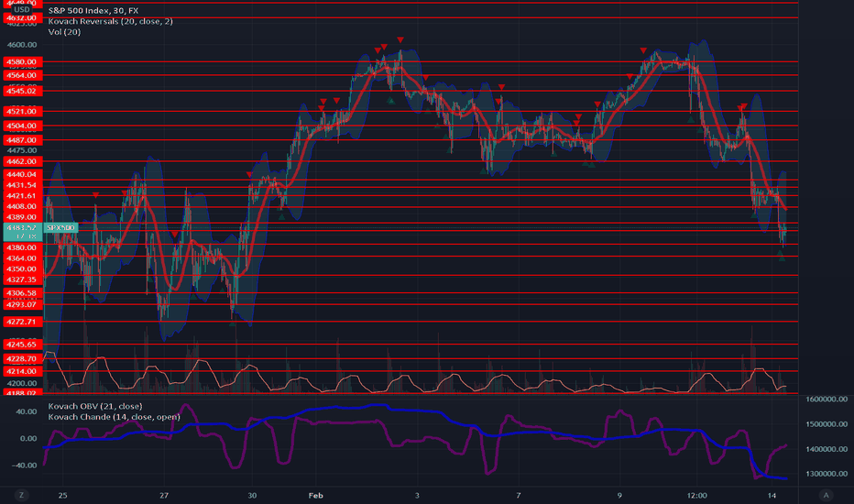
Task: Click the 4462.00 price level label
Action: click(22, 161)
